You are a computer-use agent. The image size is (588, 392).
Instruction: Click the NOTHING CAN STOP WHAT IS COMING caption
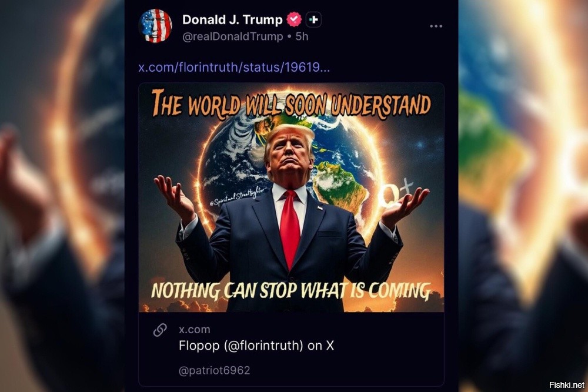point(291,291)
